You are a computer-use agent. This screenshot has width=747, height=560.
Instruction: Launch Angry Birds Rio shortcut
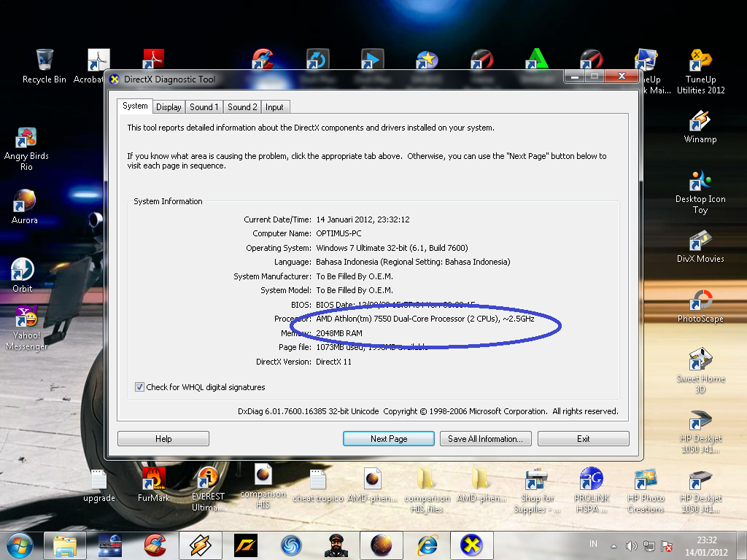tap(26, 149)
